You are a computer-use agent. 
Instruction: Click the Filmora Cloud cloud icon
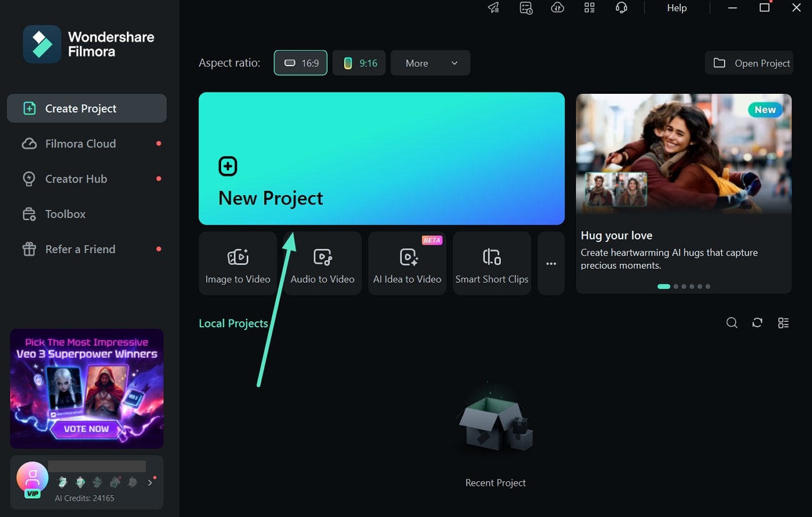click(x=29, y=144)
